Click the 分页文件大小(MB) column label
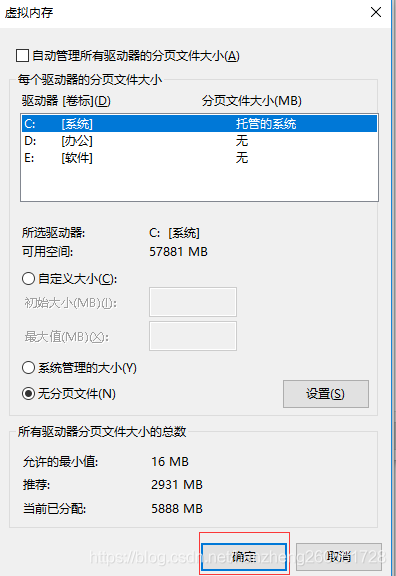The image size is (396, 576). [x=252, y=101]
